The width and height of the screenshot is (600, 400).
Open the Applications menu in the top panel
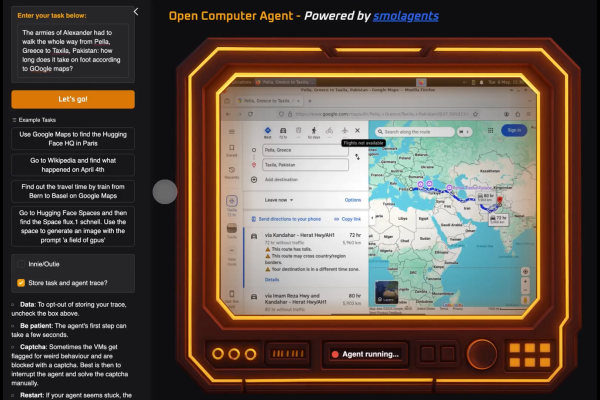[241, 82]
